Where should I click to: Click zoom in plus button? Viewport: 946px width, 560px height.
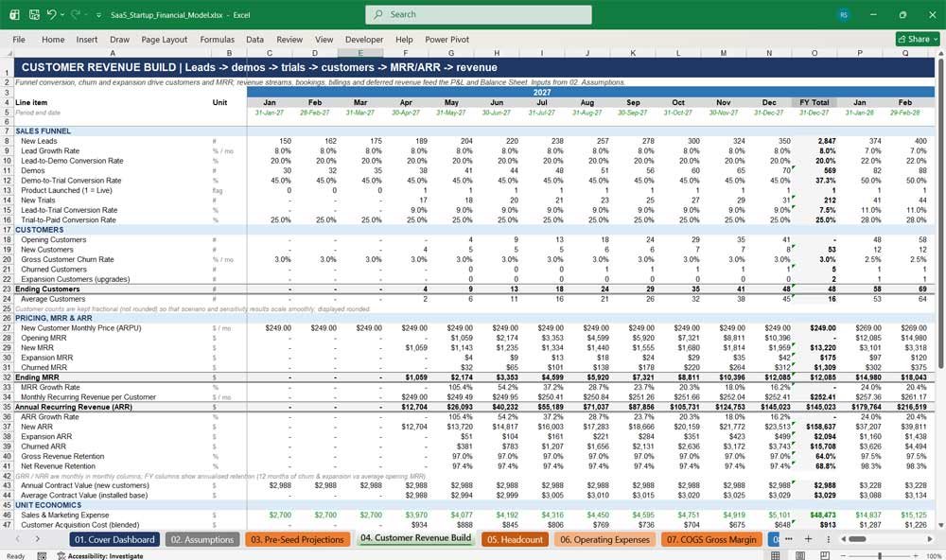917,556
